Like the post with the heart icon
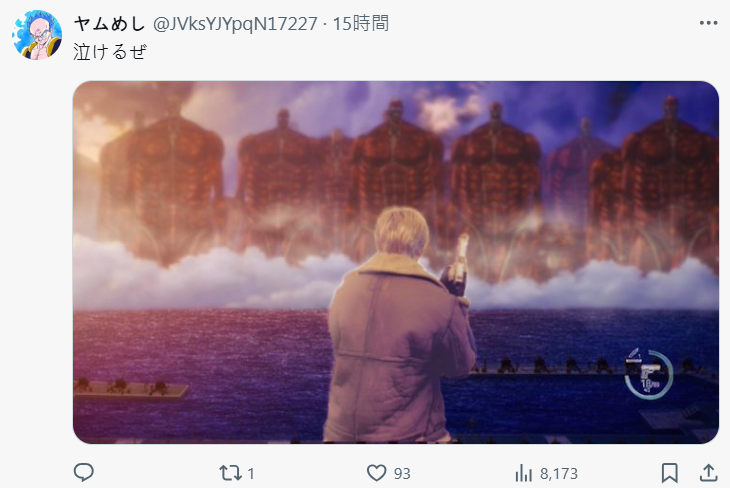 click(x=377, y=473)
